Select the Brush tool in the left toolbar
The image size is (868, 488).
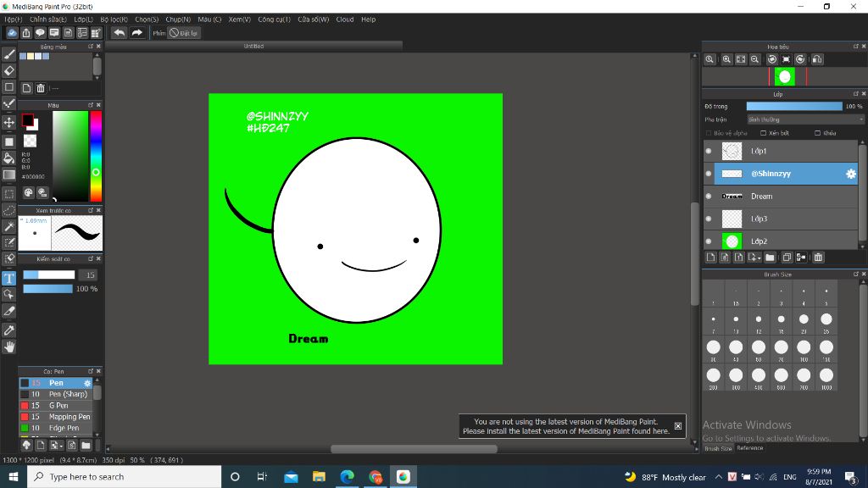8,54
